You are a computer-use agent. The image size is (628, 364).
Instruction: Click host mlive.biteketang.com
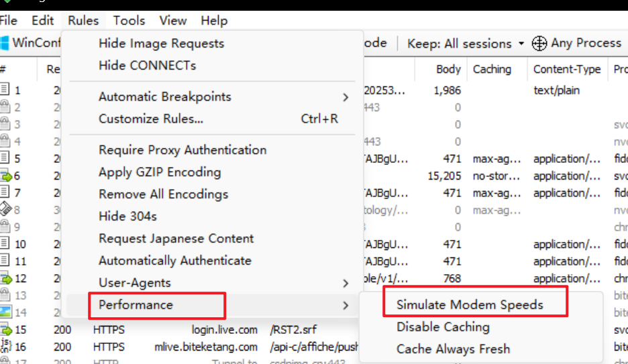click(x=206, y=347)
